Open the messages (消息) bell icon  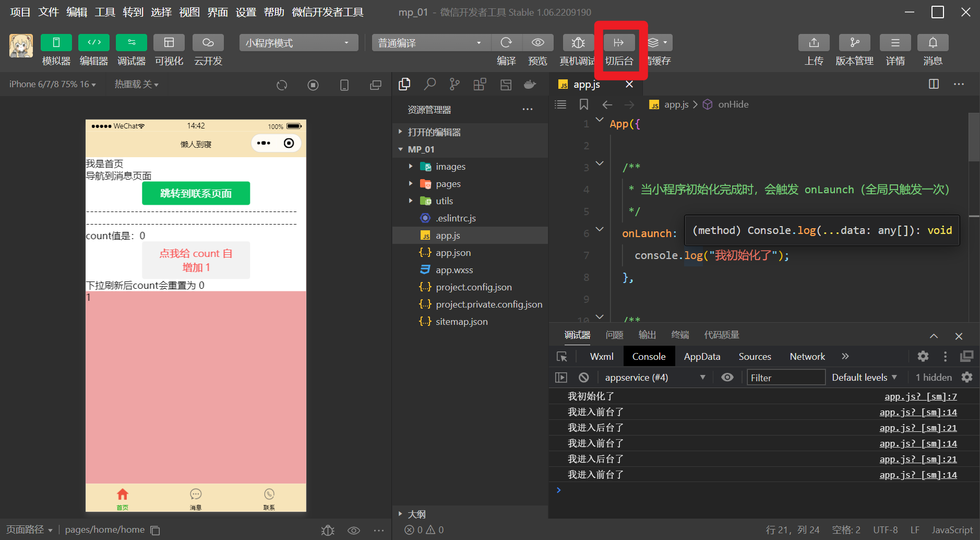[x=933, y=42]
